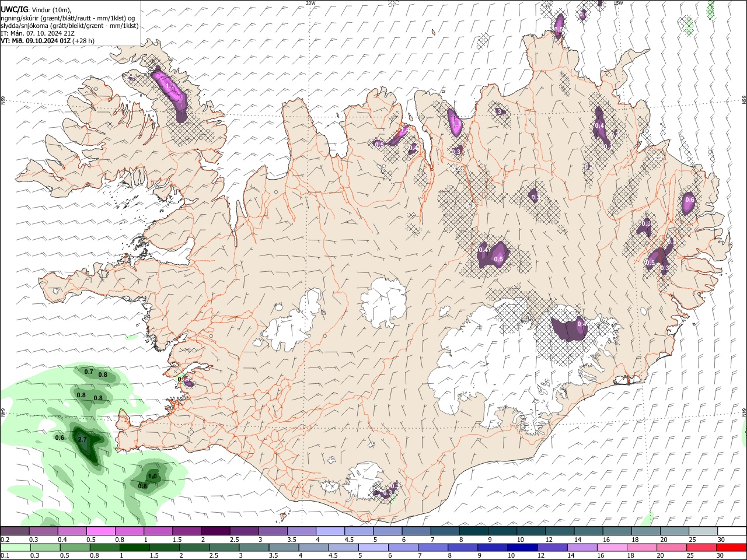Image resolution: width=747 pixels, height=560 pixels.
Task: Pick the darkest green rain swatch 1 to 1.5
Action: point(135,547)
